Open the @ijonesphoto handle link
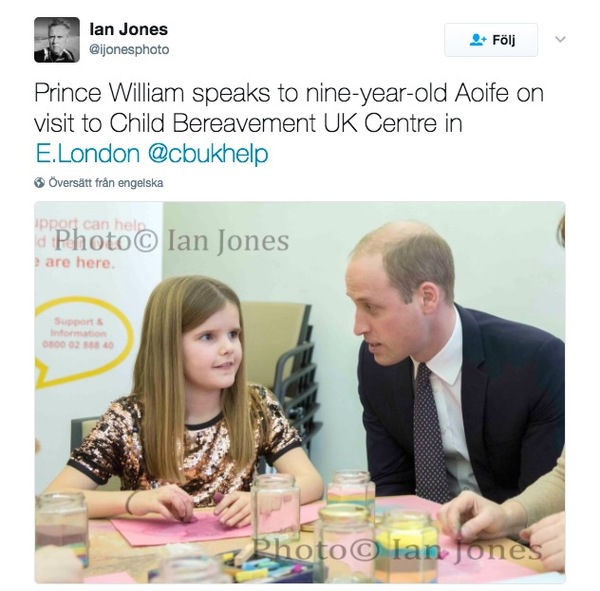Viewport: 600px width, 591px height. point(129,50)
